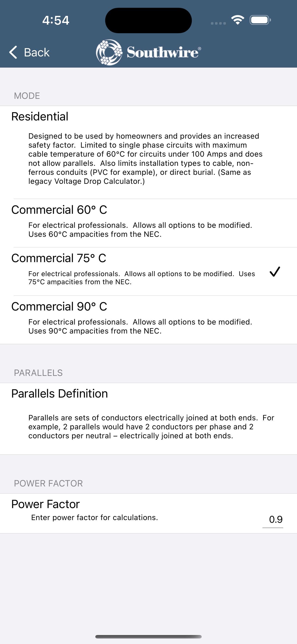Viewport: 297px width, 644px height.
Task: Tap the Wi-Fi status icon
Action: [238, 20]
